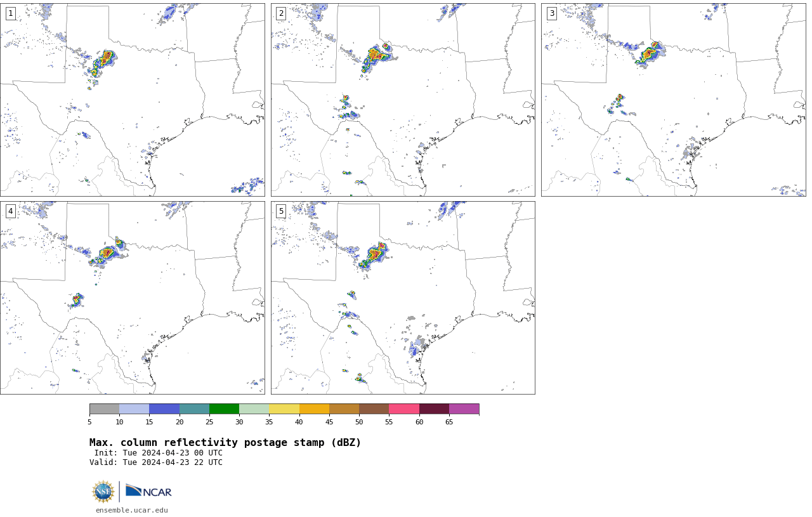
Task: Select the dark green 25-30 dBZ swatch
Action: [224, 409]
